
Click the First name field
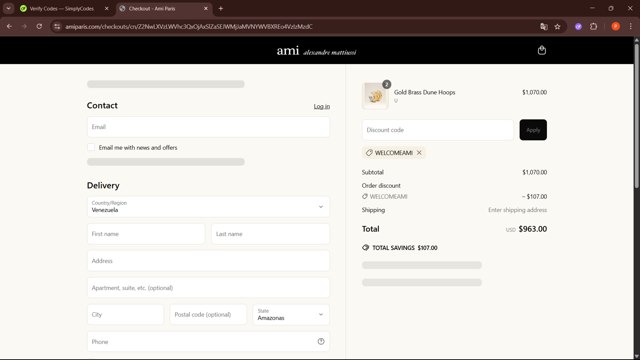146,234
